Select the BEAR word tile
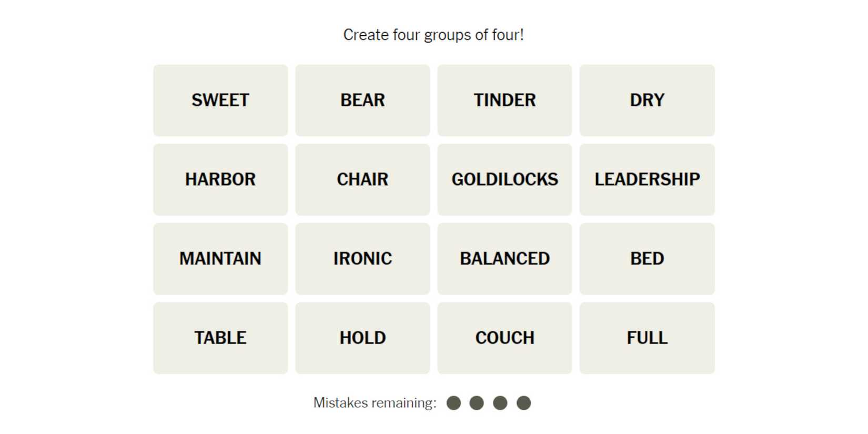 [362, 100]
